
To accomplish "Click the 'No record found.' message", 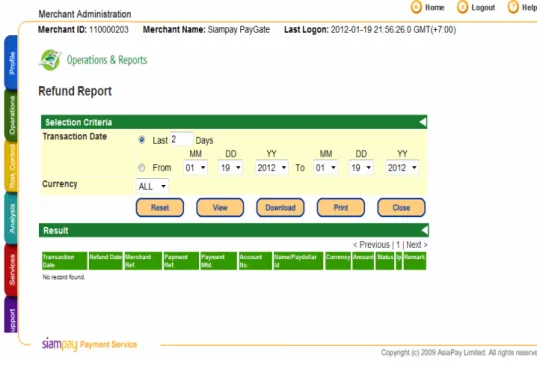I will coord(64,277).
